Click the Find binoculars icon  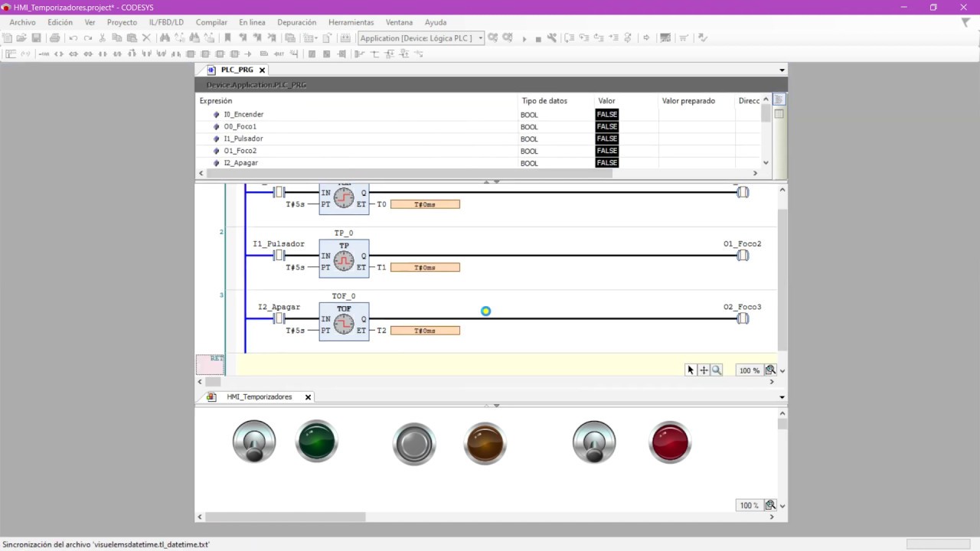165,37
